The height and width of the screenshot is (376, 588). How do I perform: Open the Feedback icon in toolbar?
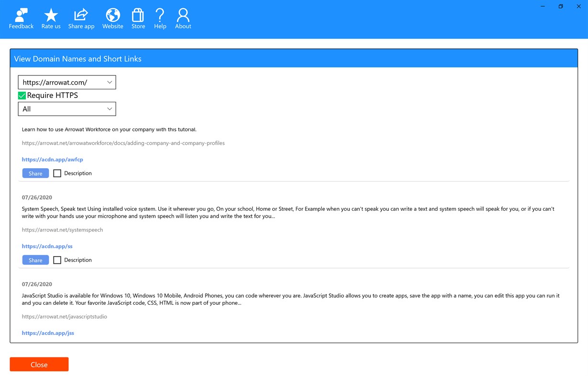pos(21,19)
